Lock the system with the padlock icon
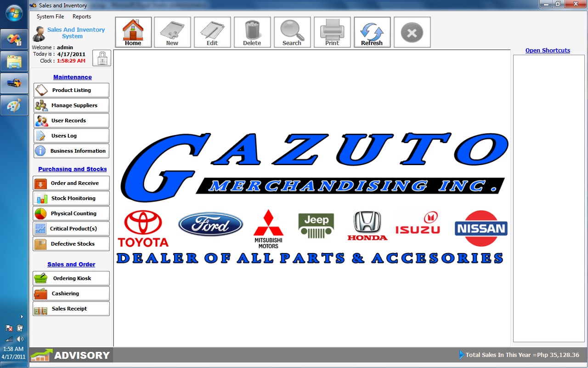588x368 pixels. [102, 58]
